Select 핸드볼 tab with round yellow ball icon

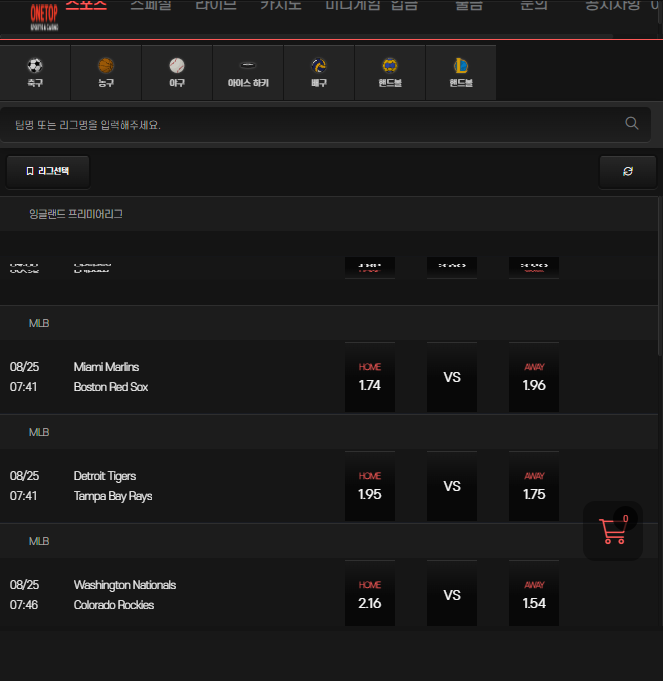point(390,73)
